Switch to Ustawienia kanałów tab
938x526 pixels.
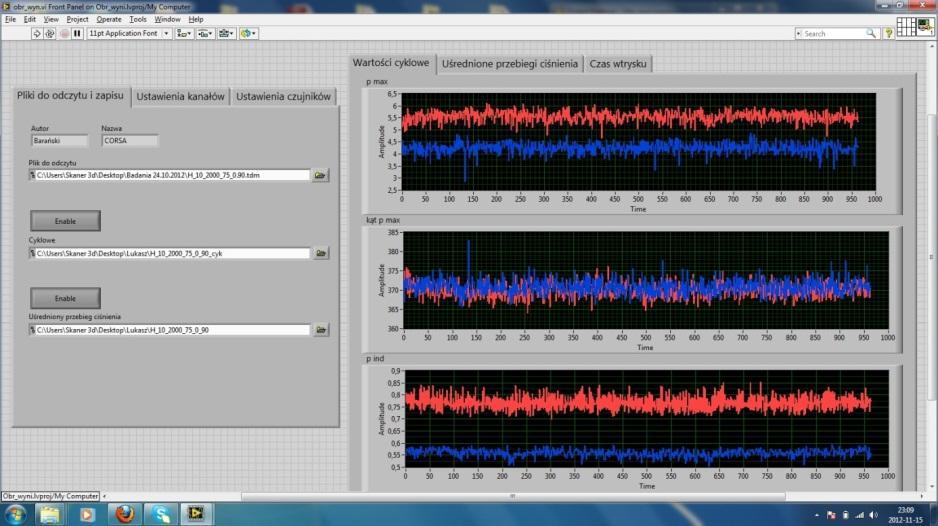(x=180, y=96)
